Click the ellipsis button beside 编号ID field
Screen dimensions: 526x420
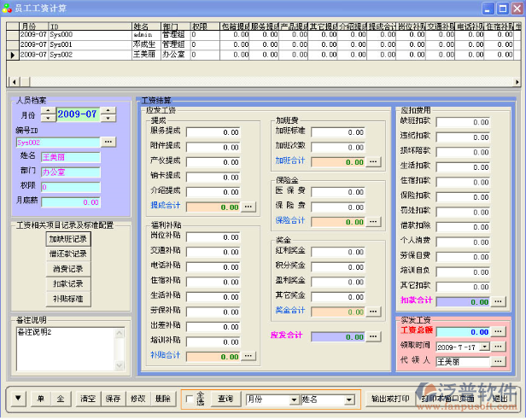tap(108, 142)
